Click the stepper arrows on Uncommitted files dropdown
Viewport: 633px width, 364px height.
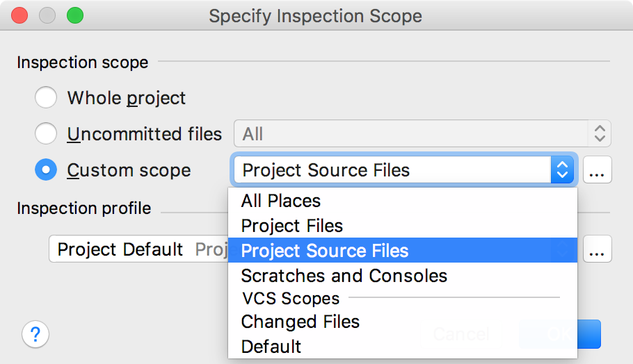600,133
